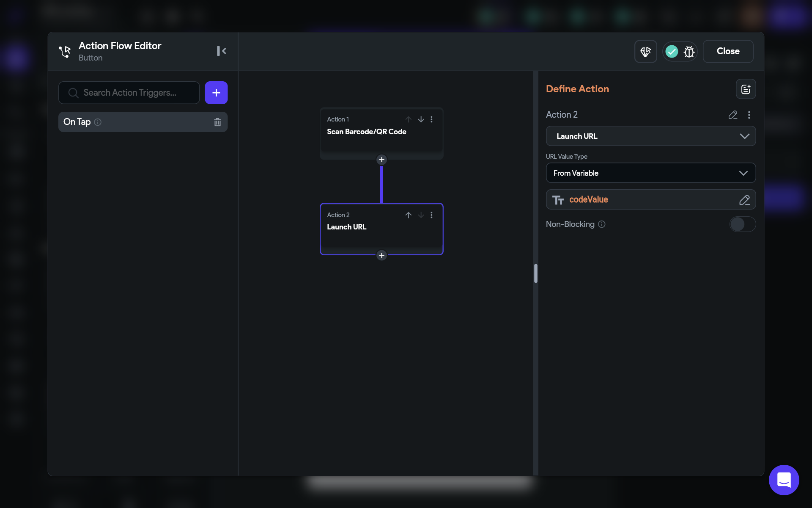Toggle the Non-Blocking switch
812x508 pixels.
coord(742,224)
